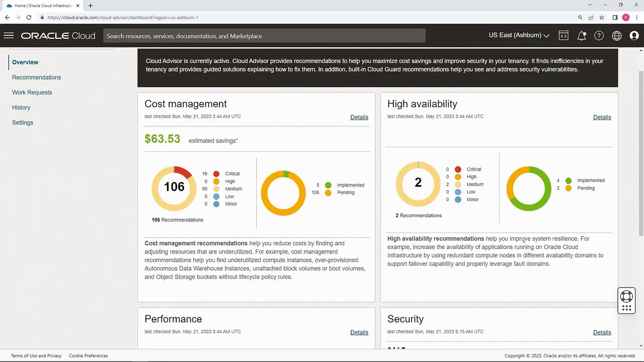Click the Cost management 106 recommendations donut chart
644x362 pixels.
click(x=174, y=188)
